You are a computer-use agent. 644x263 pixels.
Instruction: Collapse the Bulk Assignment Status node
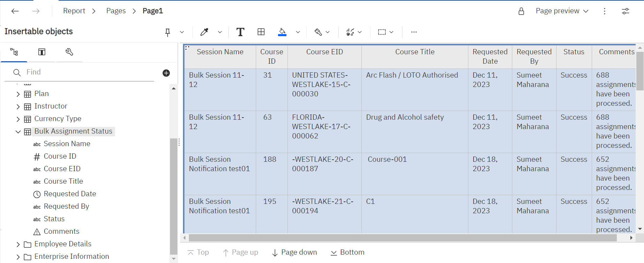(18, 131)
